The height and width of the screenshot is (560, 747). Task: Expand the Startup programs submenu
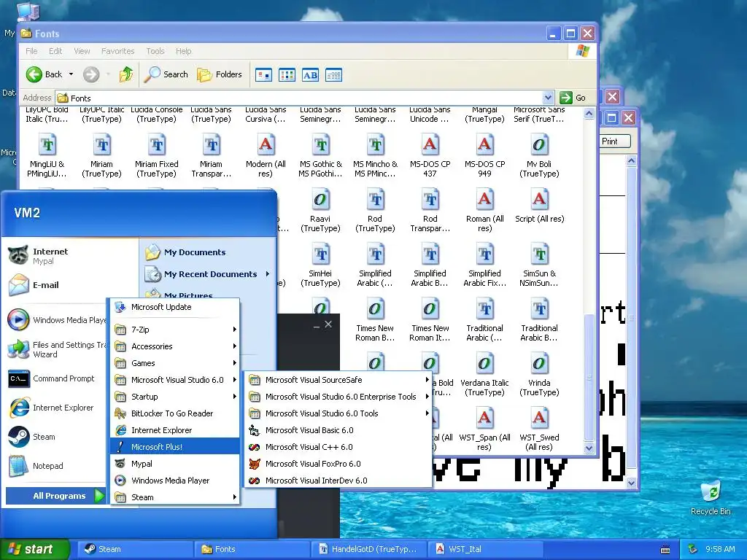[x=175, y=396]
